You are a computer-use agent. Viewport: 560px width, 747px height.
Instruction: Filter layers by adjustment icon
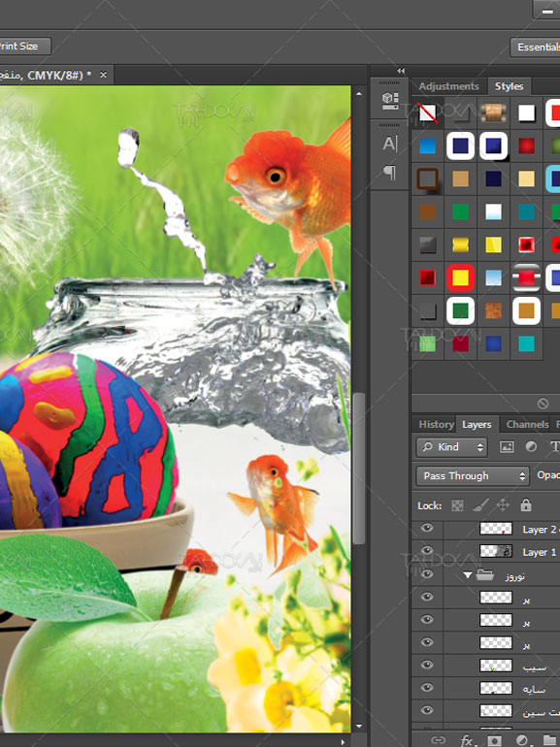click(x=531, y=447)
